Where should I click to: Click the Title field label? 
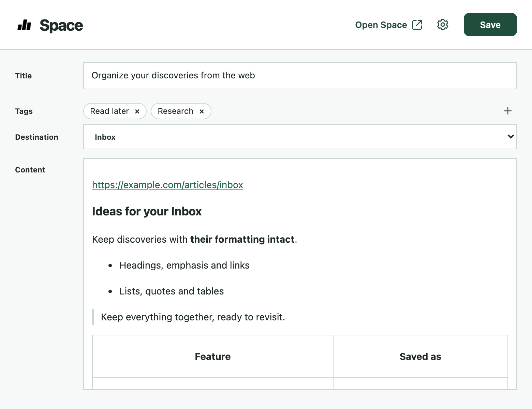coord(23,76)
